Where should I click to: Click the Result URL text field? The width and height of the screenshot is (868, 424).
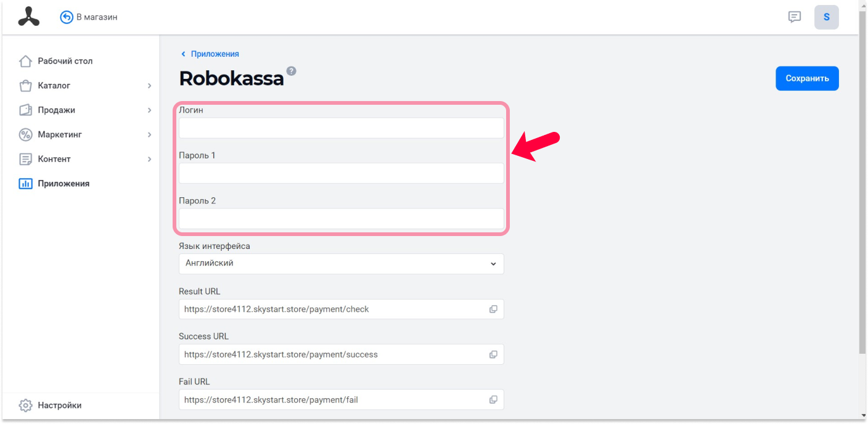[x=342, y=309]
